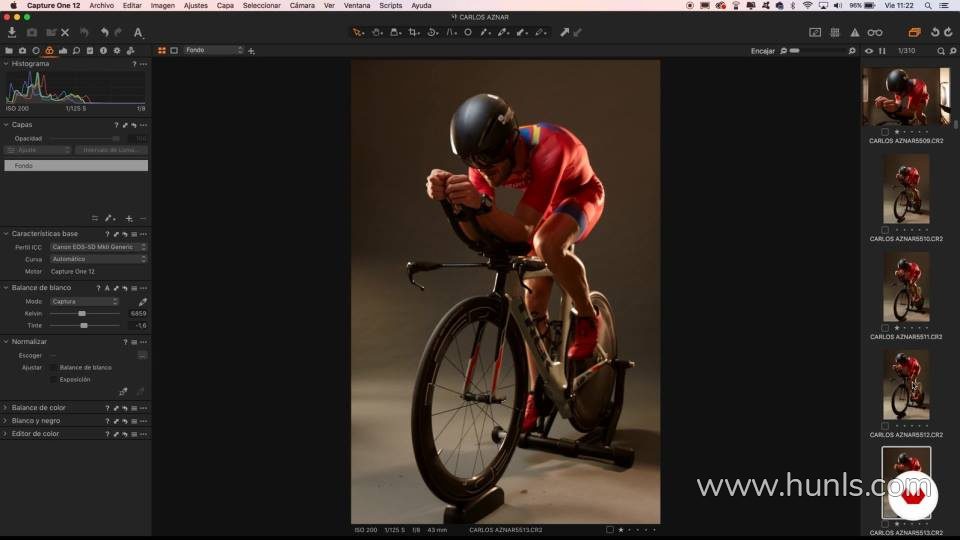Expand the Editor de color panel
The width and height of the screenshot is (960, 540).
[x=6, y=433]
